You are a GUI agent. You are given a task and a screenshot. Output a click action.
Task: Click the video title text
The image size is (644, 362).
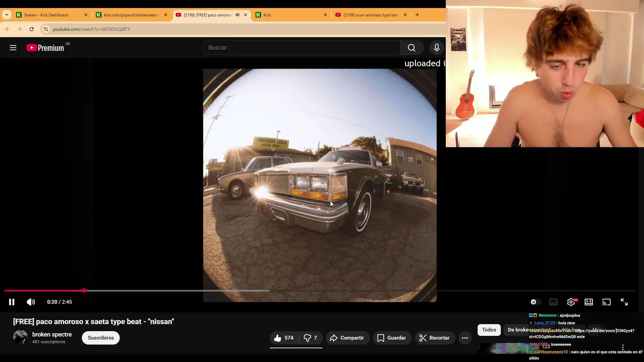click(94, 321)
